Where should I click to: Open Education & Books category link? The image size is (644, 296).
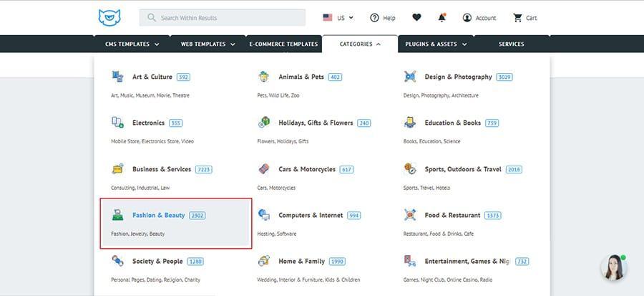453,123
